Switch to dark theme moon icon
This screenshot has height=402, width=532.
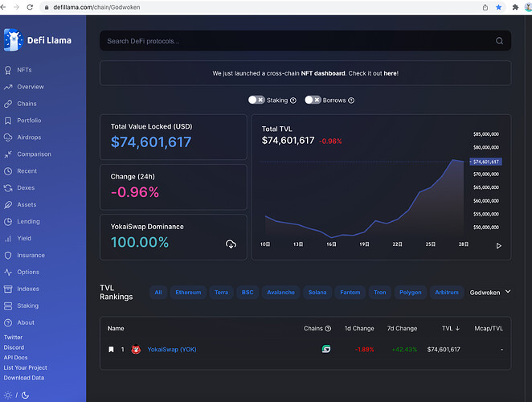pyautogui.click(x=25, y=396)
